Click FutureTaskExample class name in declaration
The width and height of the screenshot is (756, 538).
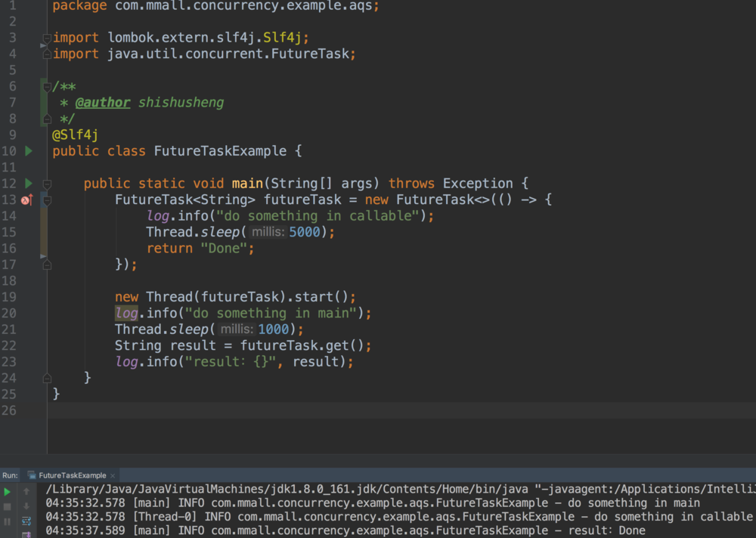point(220,151)
